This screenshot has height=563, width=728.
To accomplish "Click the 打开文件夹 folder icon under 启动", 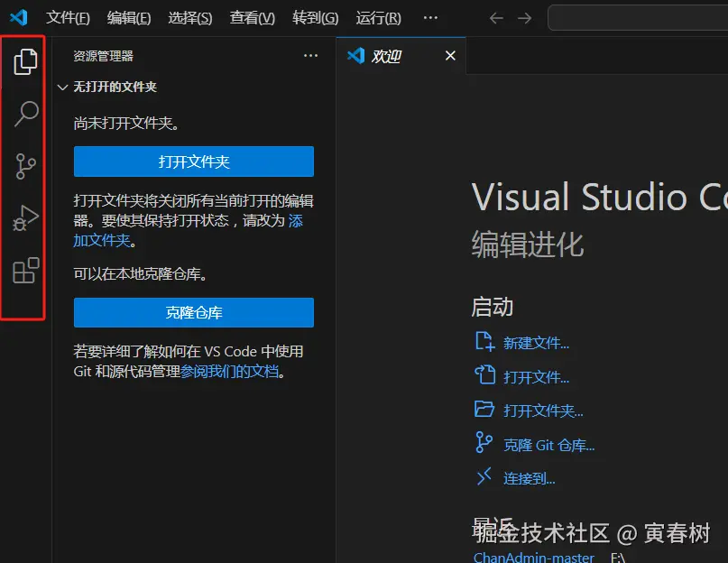I will pos(484,410).
